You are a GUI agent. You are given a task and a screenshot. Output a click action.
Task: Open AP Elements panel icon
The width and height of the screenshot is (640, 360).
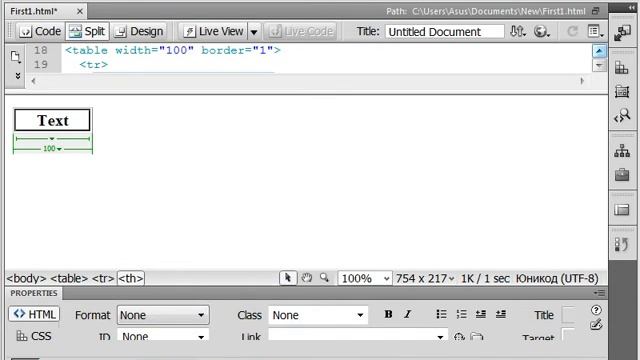click(x=622, y=91)
